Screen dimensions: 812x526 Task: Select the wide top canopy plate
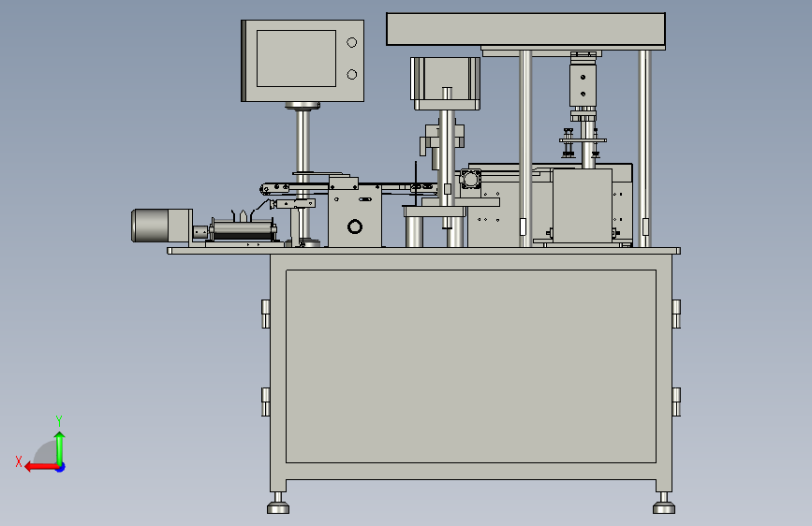[x=525, y=29]
